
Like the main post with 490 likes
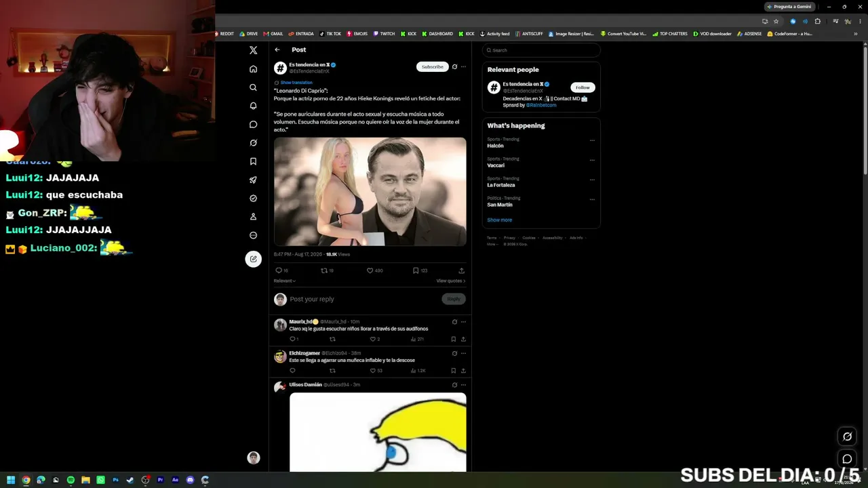coord(370,270)
